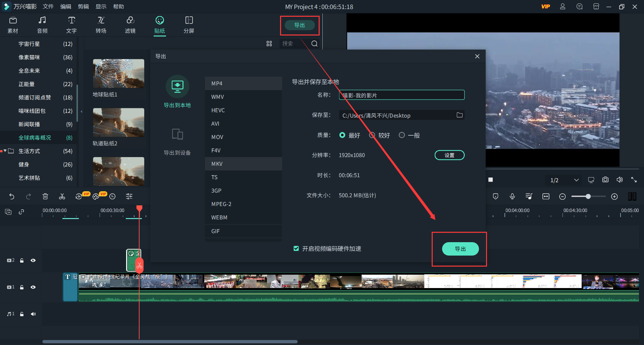Select the 较好 quality radio button
The width and height of the screenshot is (644, 345).
(x=372, y=135)
